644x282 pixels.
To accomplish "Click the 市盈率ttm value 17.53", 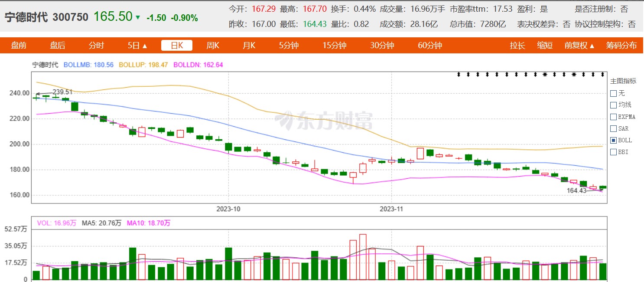I will click(503, 9).
